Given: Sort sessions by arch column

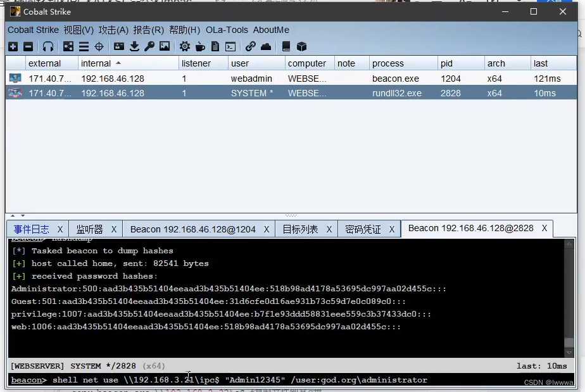Looking at the screenshot, I should (x=507, y=63).
